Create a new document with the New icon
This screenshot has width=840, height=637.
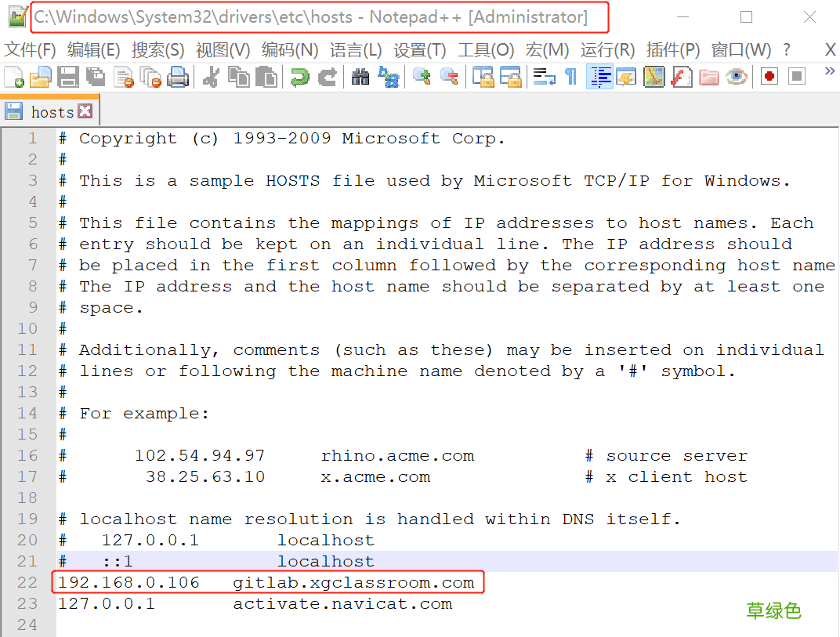pos(14,77)
